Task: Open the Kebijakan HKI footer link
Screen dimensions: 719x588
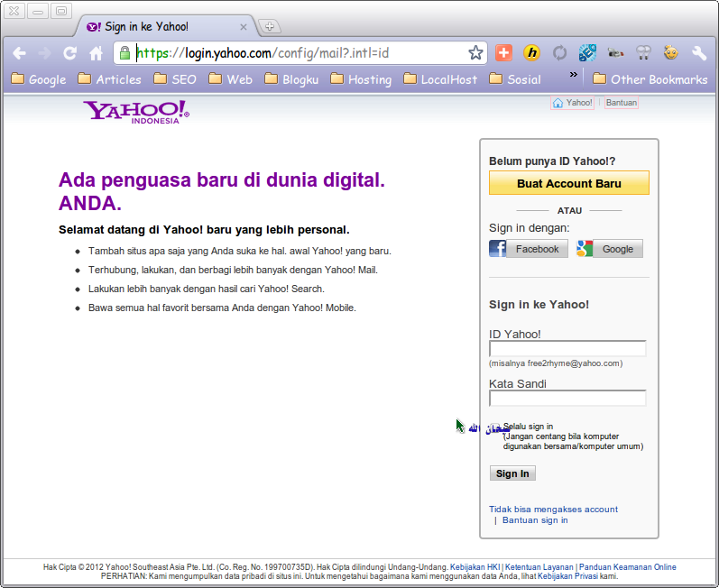Action: pos(475,567)
